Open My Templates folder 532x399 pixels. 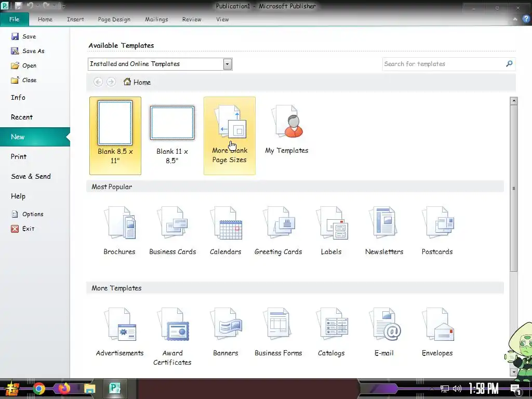[287, 130]
